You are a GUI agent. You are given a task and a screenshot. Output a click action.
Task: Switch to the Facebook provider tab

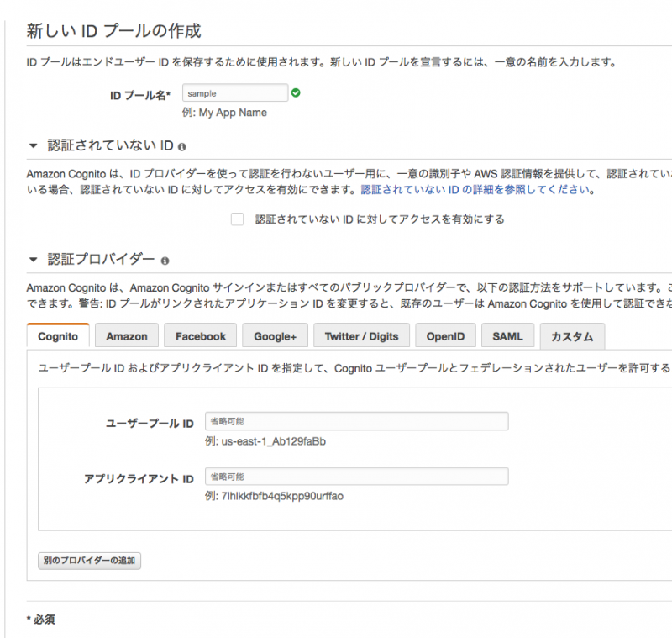tap(200, 335)
